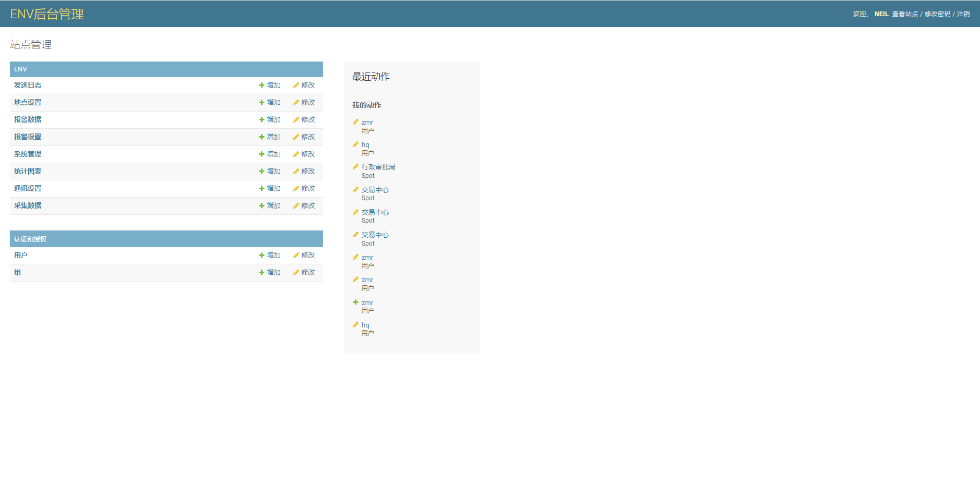Click the 站点管理 page heading

tap(31, 45)
